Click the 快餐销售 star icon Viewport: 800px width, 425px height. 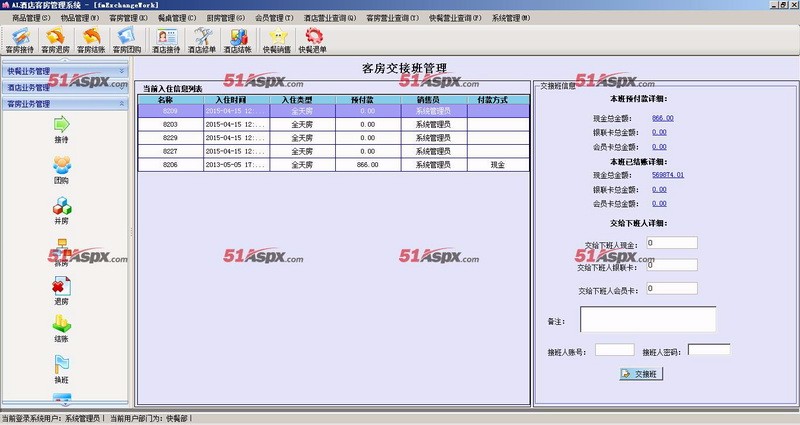(x=277, y=40)
